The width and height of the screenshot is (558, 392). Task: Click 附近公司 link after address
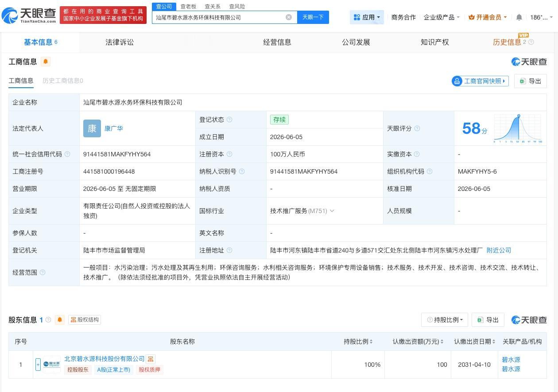(x=499, y=250)
